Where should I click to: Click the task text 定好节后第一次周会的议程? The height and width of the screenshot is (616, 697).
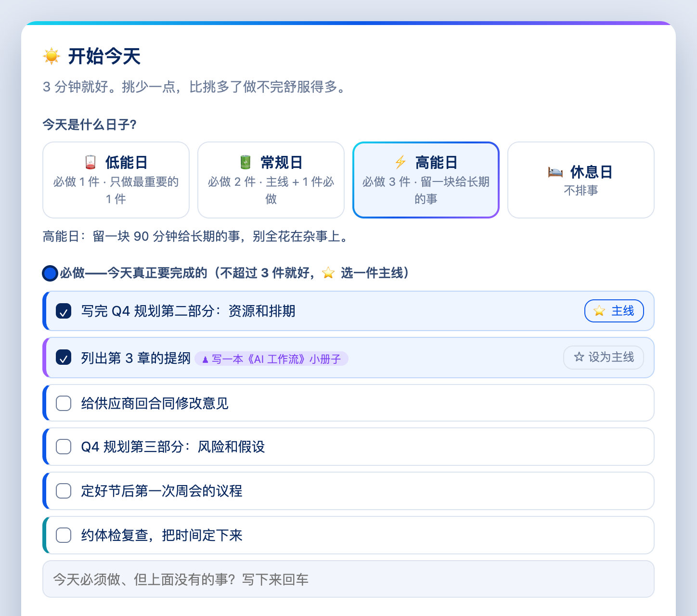162,491
